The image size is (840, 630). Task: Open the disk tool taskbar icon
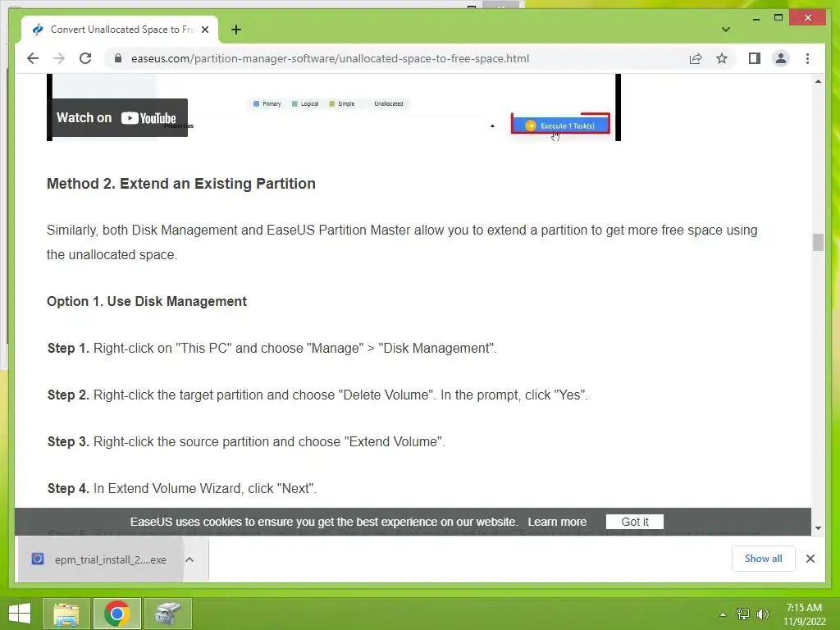click(167, 614)
